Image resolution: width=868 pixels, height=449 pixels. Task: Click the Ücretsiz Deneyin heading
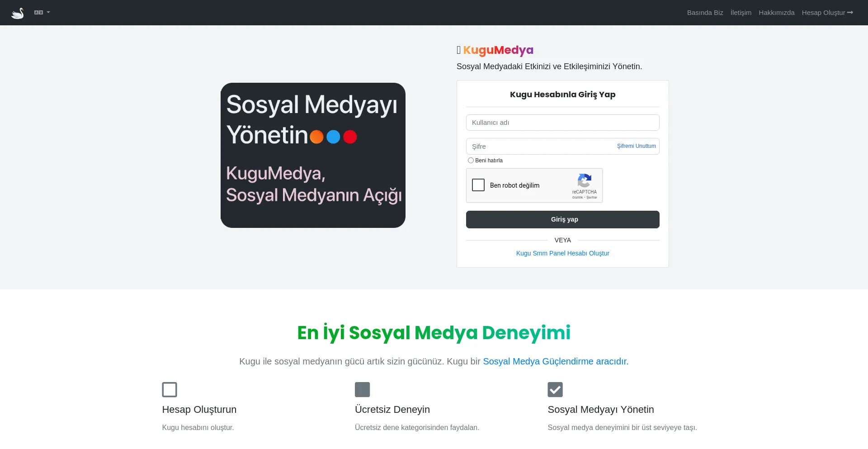click(x=392, y=410)
